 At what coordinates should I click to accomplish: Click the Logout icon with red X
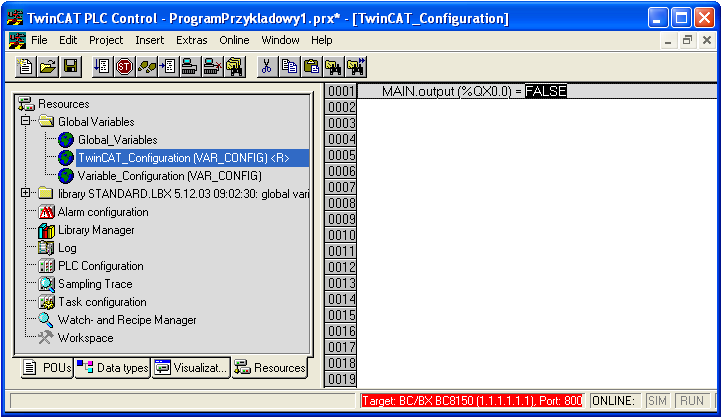click(213, 67)
